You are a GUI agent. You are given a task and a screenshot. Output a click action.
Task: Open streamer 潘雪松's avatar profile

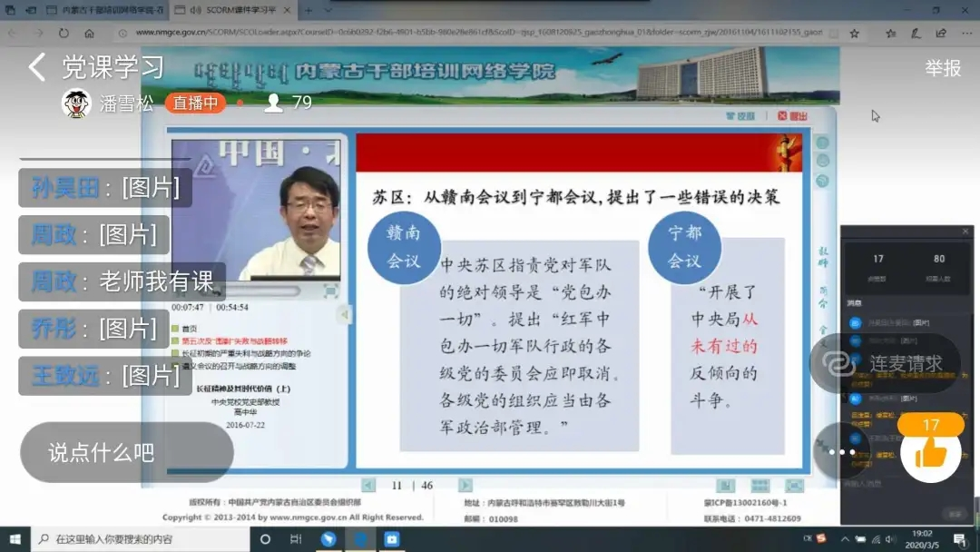76,103
